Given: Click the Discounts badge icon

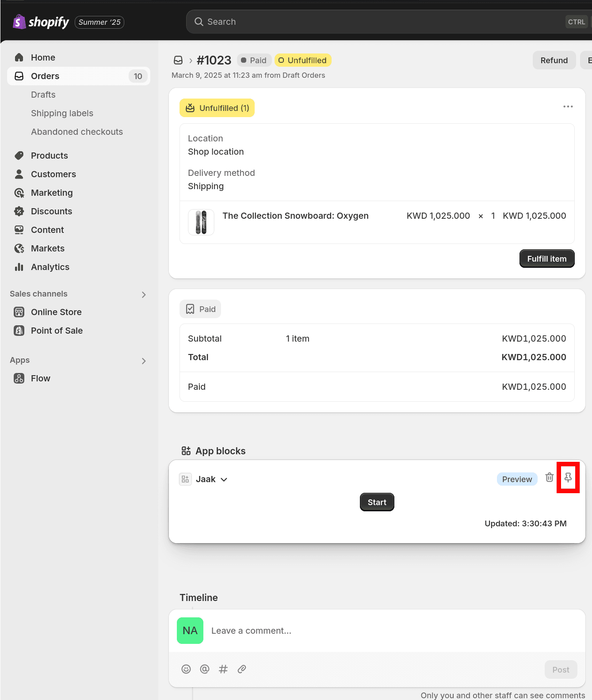Looking at the screenshot, I should click(x=19, y=211).
